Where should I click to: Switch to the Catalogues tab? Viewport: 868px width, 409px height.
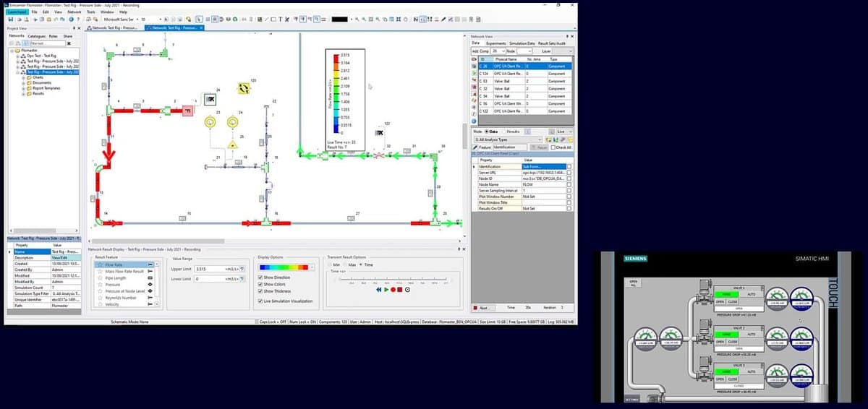pyautogui.click(x=37, y=35)
